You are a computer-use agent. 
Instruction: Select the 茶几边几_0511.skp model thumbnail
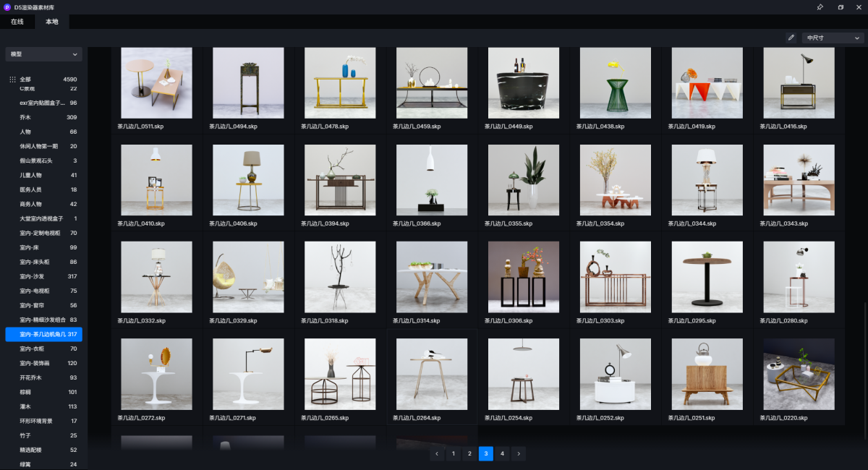[x=156, y=83]
